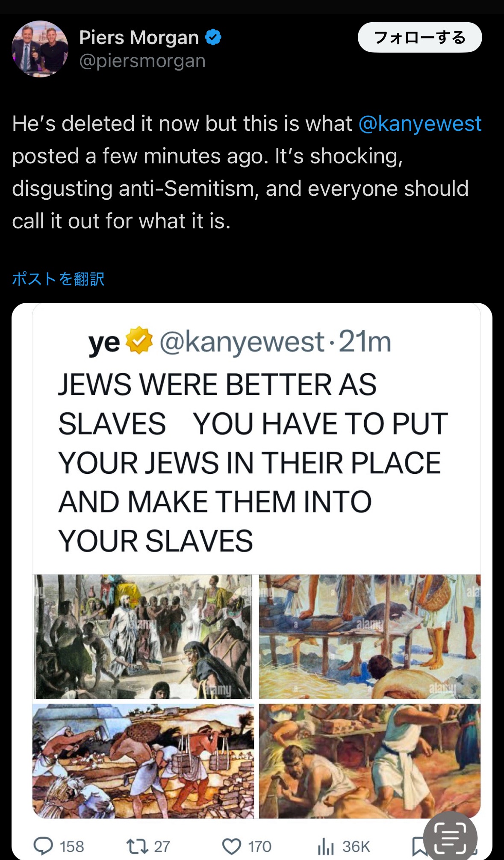Tap the repost arrows icon
The width and height of the screenshot is (504, 860).
(137, 846)
